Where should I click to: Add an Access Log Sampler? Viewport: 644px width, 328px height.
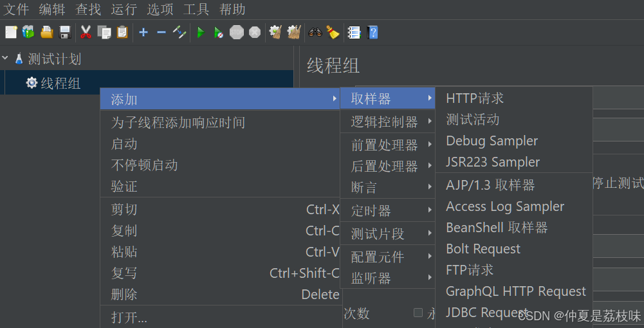[x=514, y=206]
